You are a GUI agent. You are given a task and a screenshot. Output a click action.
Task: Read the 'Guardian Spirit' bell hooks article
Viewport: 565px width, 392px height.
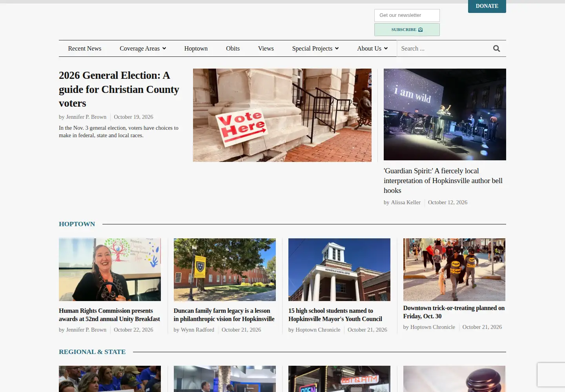(x=443, y=181)
